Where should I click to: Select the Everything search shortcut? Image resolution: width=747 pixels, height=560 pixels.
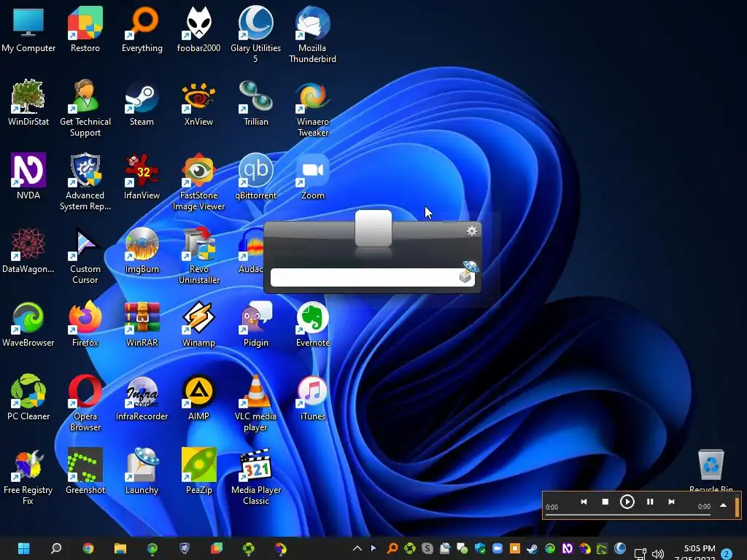pyautogui.click(x=142, y=29)
